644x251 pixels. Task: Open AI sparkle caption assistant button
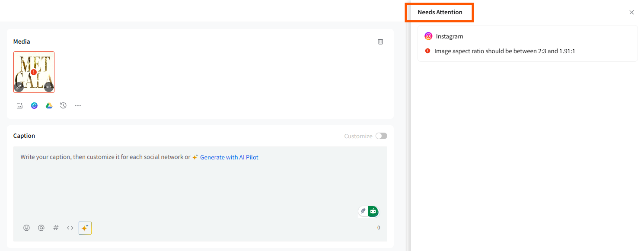[85, 228]
